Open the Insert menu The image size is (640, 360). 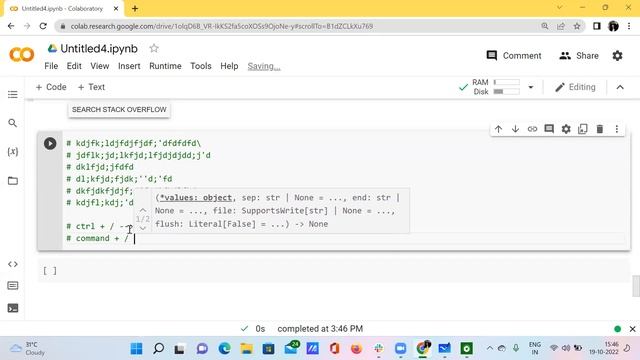tap(129, 66)
